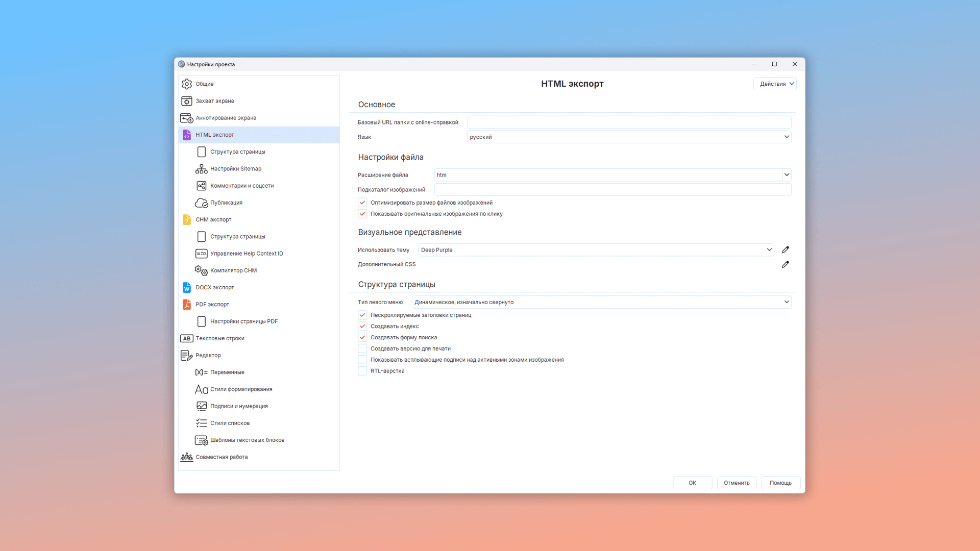The width and height of the screenshot is (980, 551).
Task: Click the Совместная работа people icon
Action: [187, 457]
